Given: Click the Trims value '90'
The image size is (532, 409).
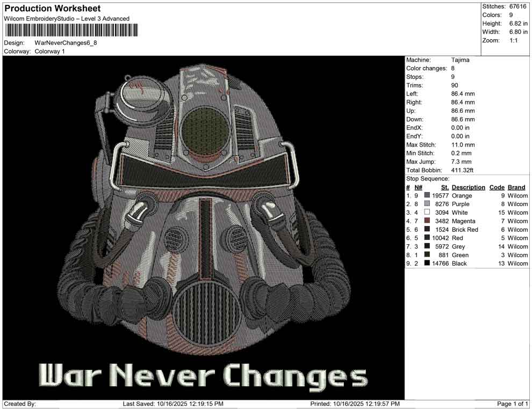Looking at the screenshot, I should (x=455, y=85).
